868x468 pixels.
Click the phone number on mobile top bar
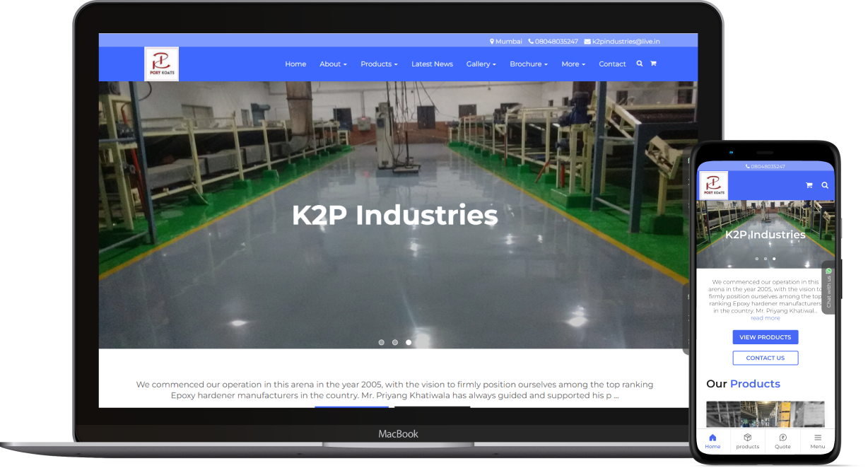pyautogui.click(x=765, y=167)
